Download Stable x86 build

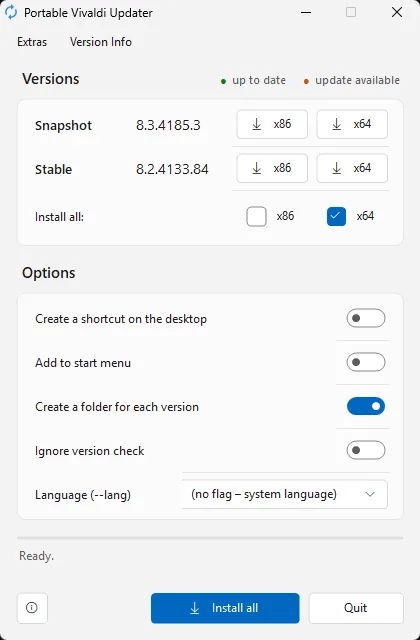tap(272, 168)
